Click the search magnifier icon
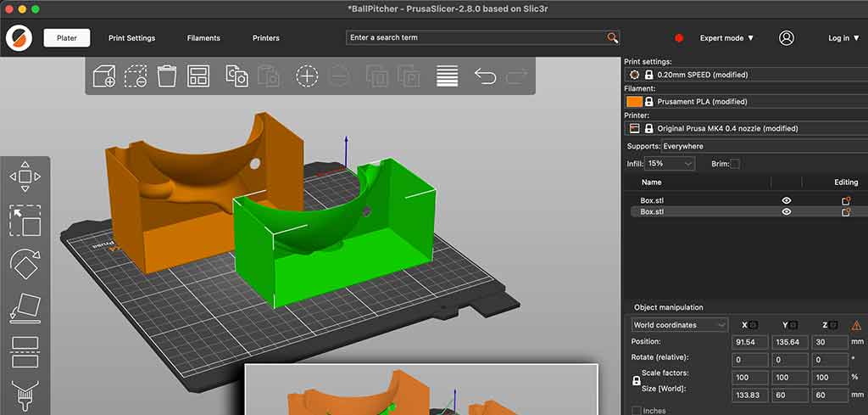The width and height of the screenshot is (868, 415). click(612, 37)
